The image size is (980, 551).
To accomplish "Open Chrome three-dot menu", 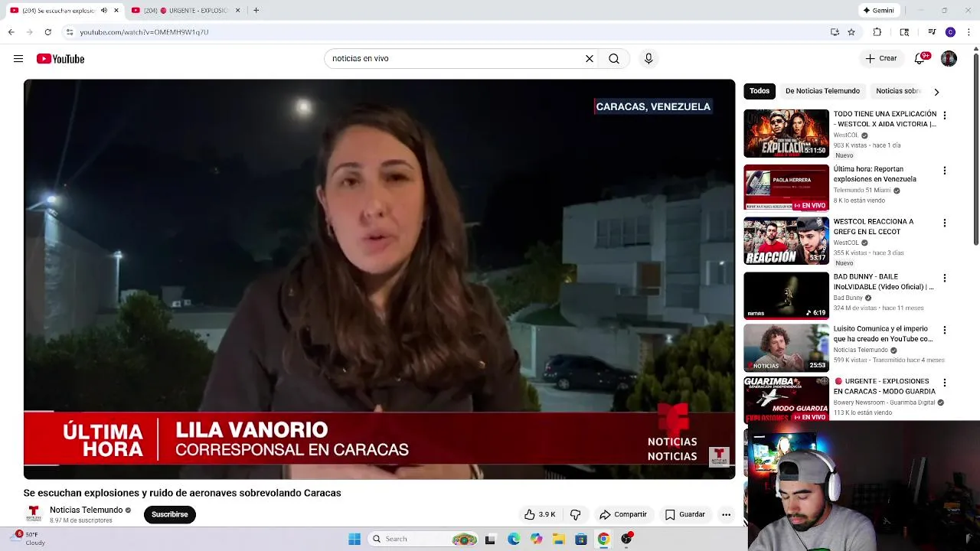I will click(969, 32).
